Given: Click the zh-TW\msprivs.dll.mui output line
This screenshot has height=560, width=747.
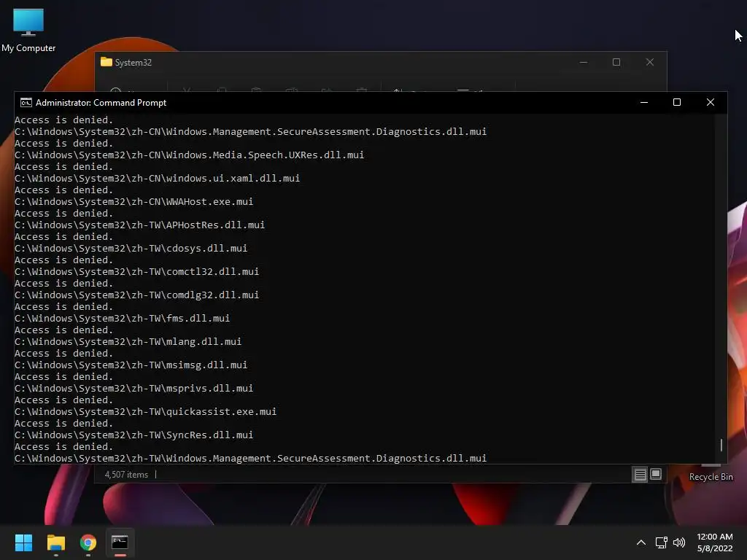Looking at the screenshot, I should [x=134, y=388].
